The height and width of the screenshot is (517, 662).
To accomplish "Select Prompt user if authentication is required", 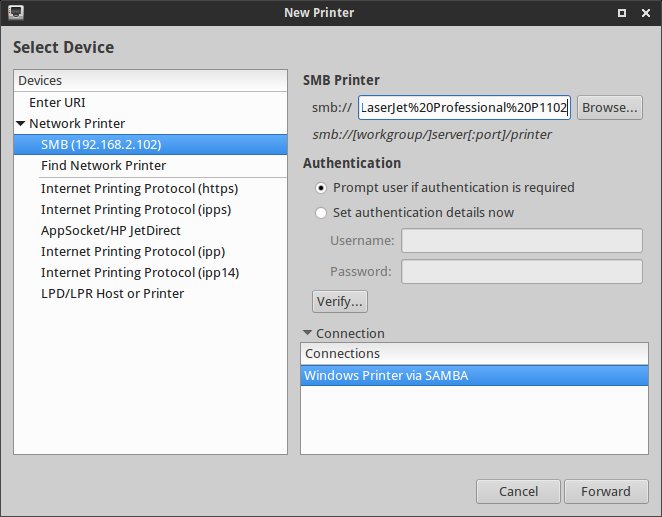I will point(321,187).
